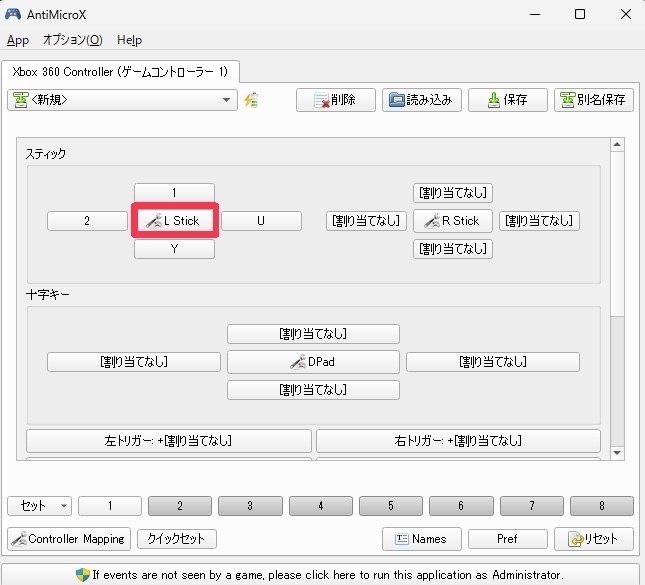The height and width of the screenshot is (585, 645).
Task: Click the DPad settings button
Action: (313, 362)
